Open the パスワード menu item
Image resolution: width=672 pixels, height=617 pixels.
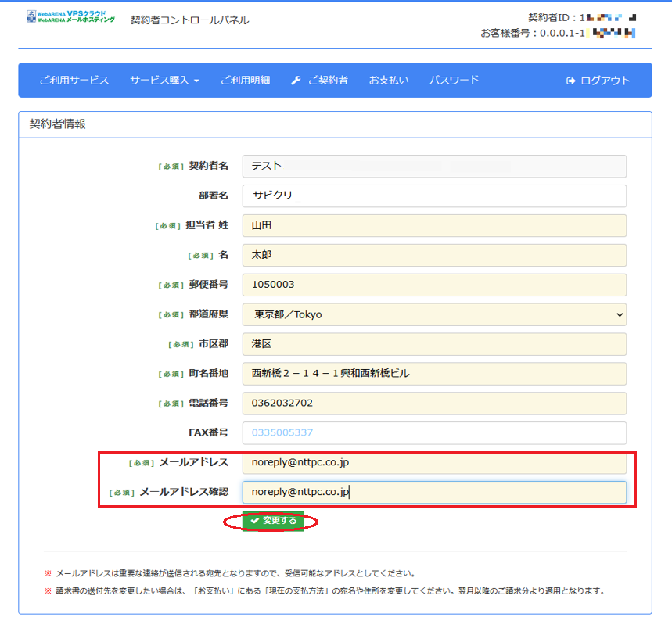(455, 80)
